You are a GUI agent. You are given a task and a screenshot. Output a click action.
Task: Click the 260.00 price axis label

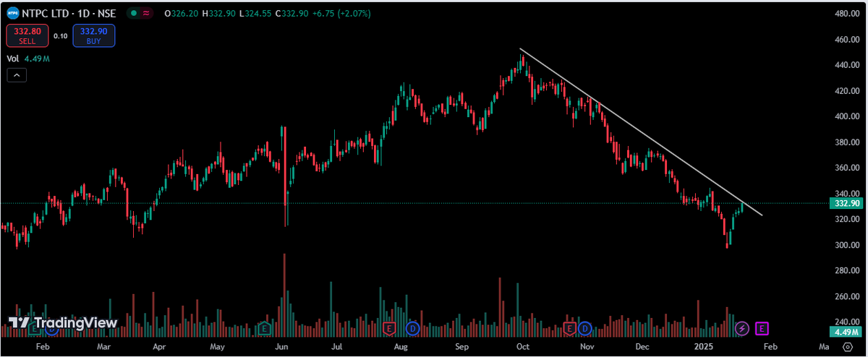click(846, 296)
